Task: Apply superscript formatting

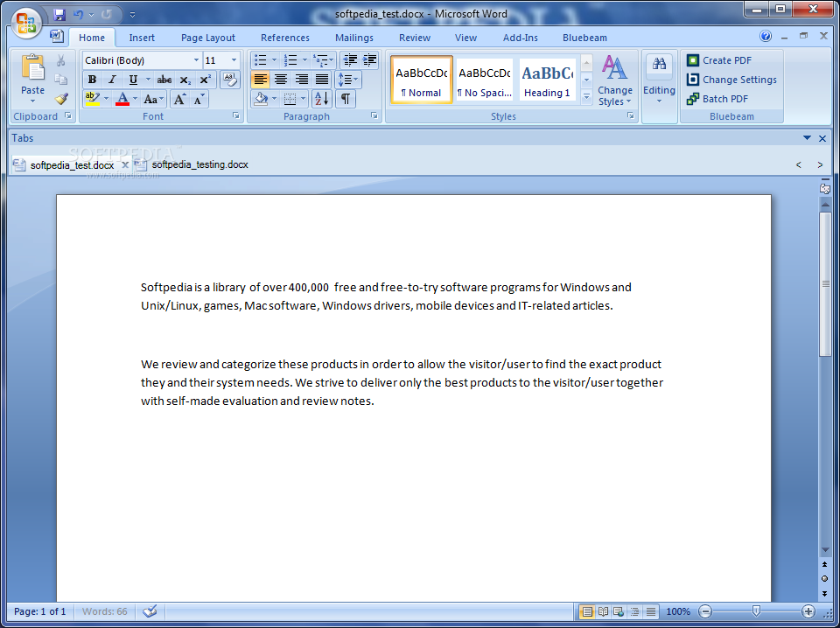Action: (205, 80)
